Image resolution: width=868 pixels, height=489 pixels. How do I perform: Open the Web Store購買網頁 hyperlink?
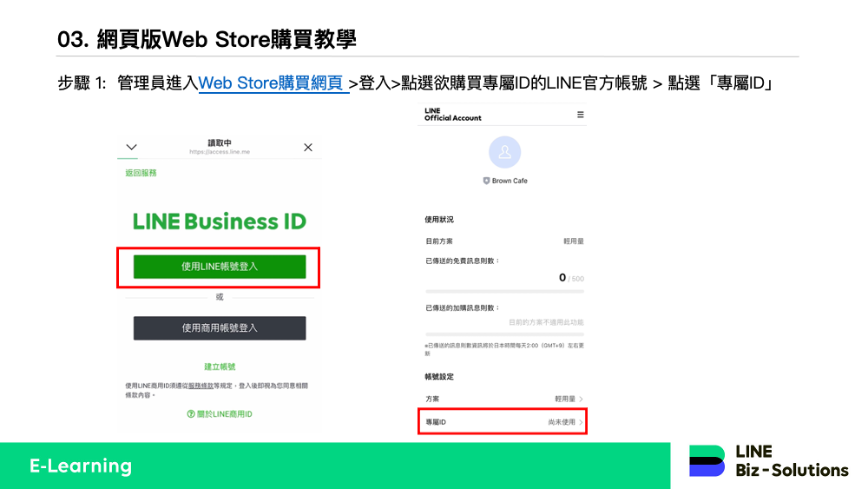(x=273, y=83)
